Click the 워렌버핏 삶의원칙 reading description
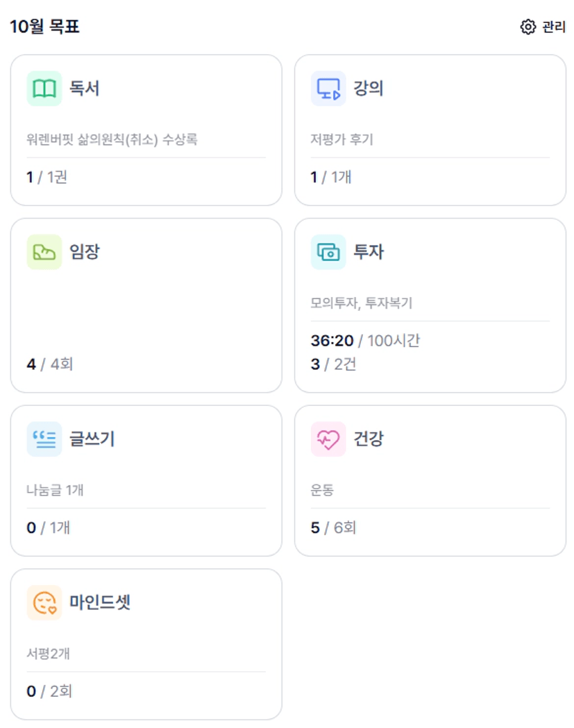574x728 pixels. point(112,139)
